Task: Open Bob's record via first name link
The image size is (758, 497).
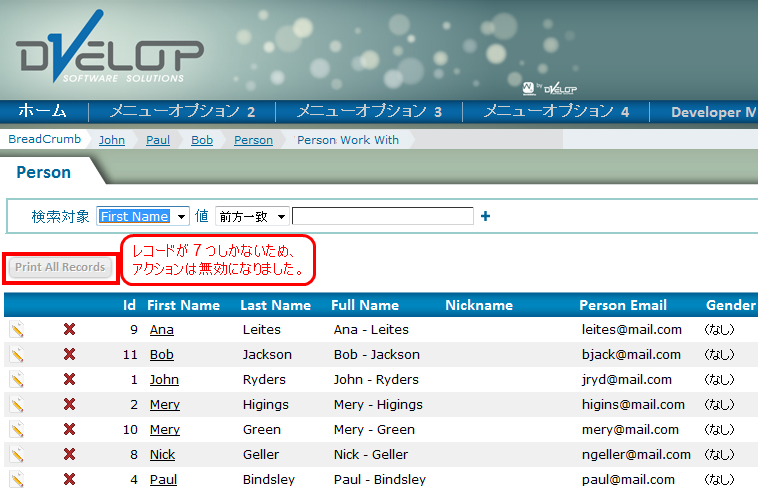Action: coord(161,355)
